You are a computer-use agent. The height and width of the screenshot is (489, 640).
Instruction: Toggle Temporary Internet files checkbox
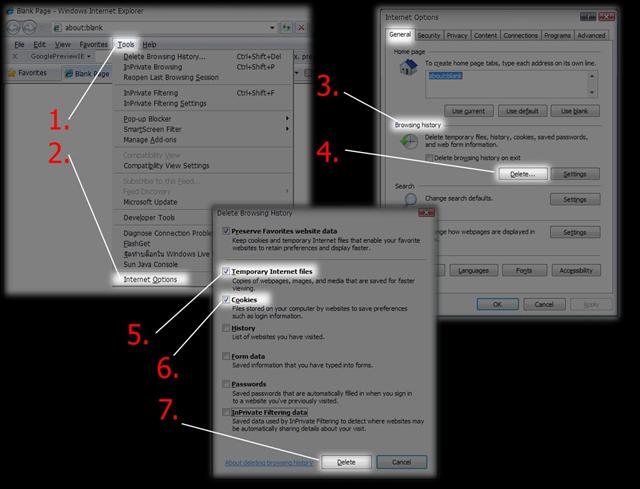[x=226, y=271]
